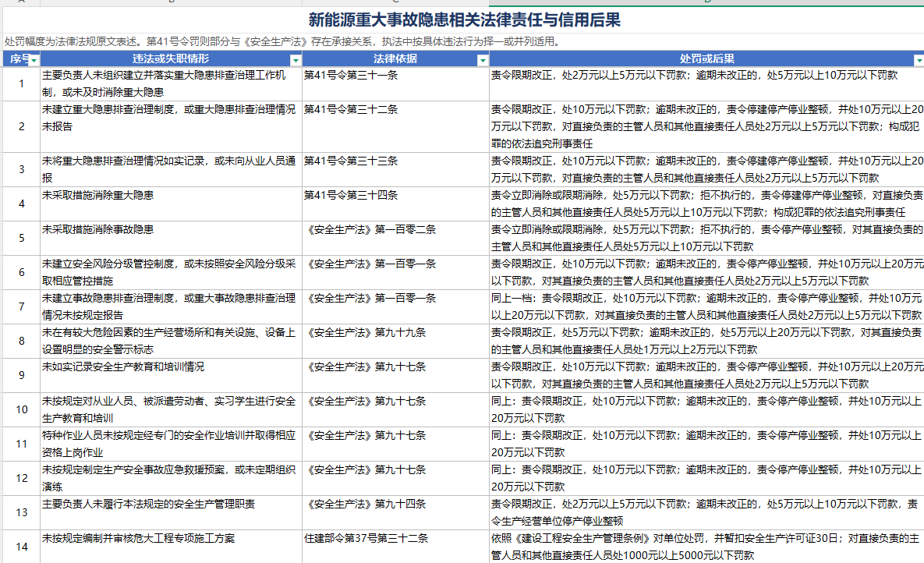Viewport: 924px width, 563px height.
Task: Select cell starting 未按规定制定生产安全事故应急救援预案
Action: click(x=171, y=478)
